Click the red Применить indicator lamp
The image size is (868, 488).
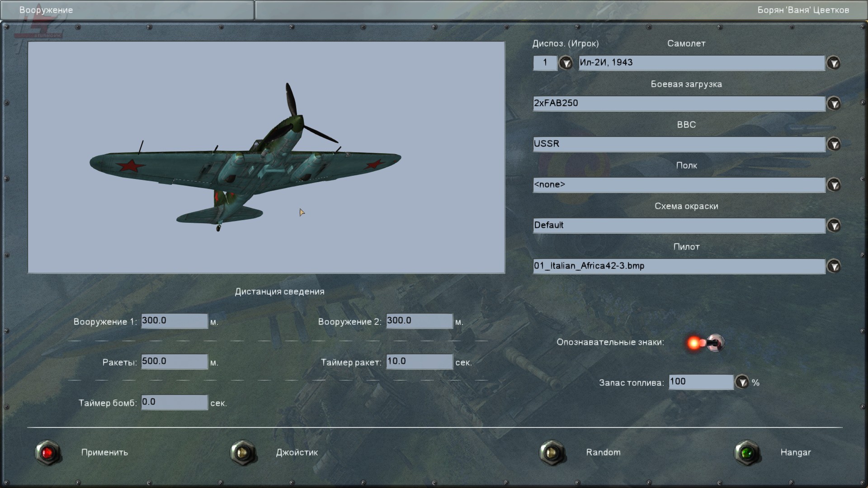47,452
